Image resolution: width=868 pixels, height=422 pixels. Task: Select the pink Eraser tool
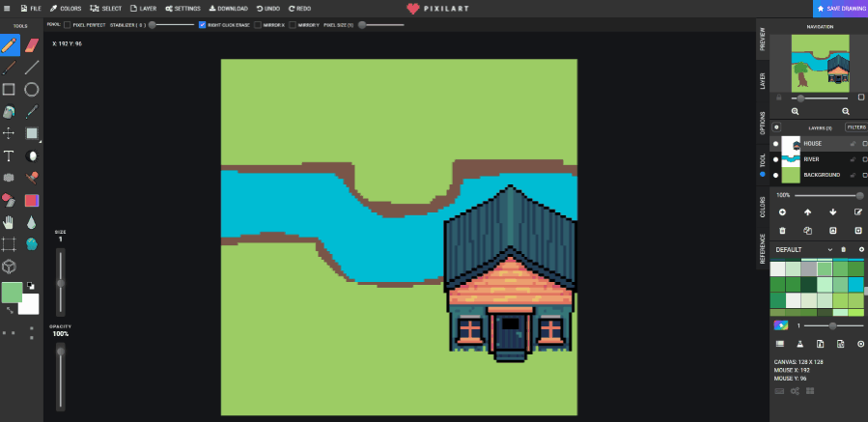32,44
